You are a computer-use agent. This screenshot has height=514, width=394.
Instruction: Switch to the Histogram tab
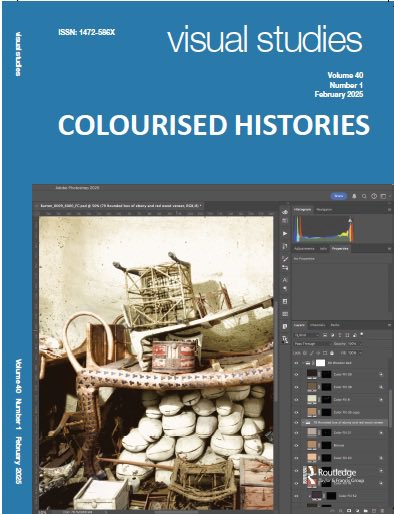click(x=302, y=209)
